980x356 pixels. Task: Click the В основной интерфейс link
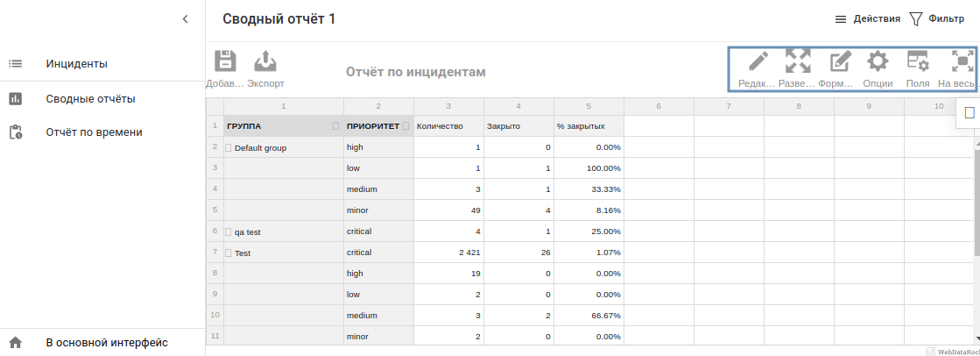pos(107,343)
